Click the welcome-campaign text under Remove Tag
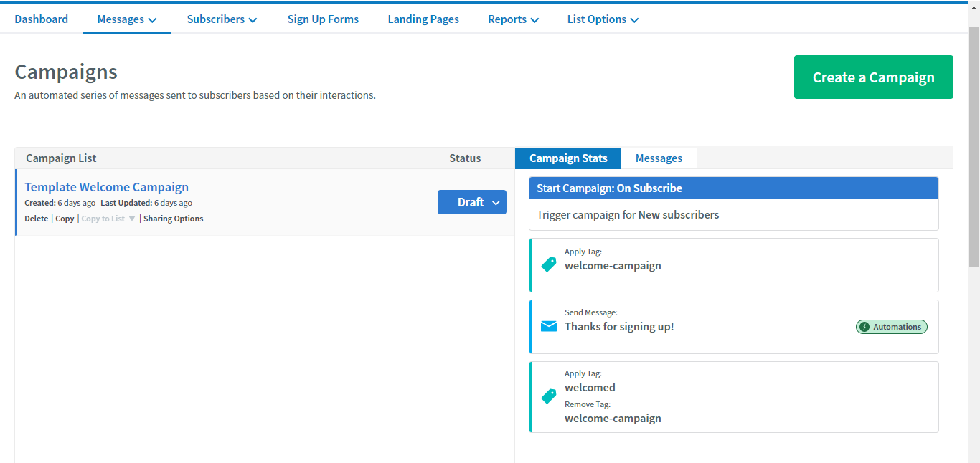 click(x=613, y=419)
